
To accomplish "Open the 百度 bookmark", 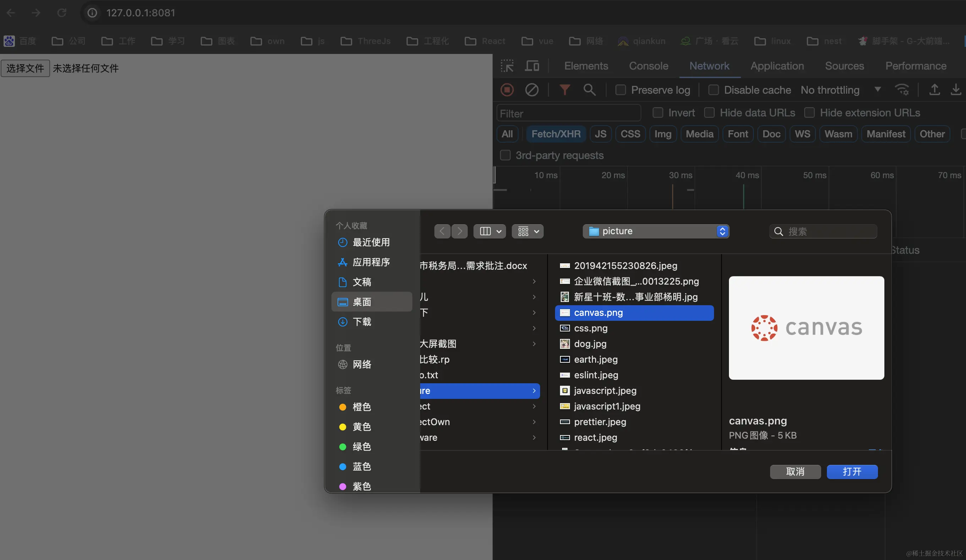I will [20, 41].
